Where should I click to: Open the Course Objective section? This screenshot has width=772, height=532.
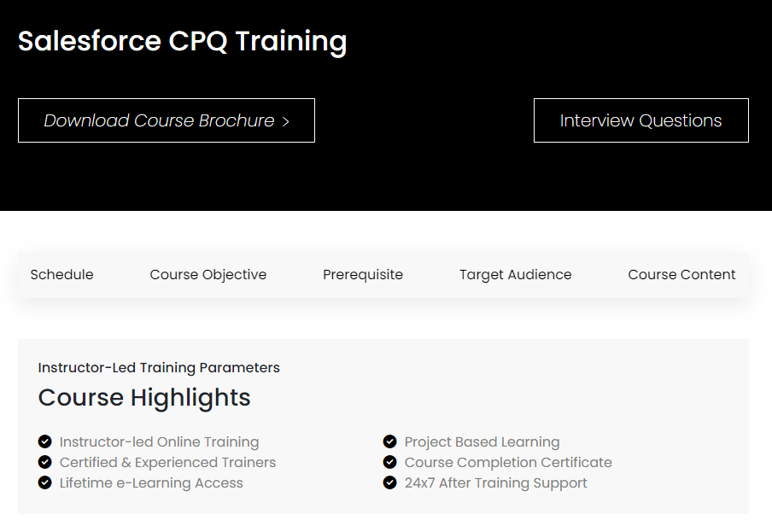tap(208, 274)
